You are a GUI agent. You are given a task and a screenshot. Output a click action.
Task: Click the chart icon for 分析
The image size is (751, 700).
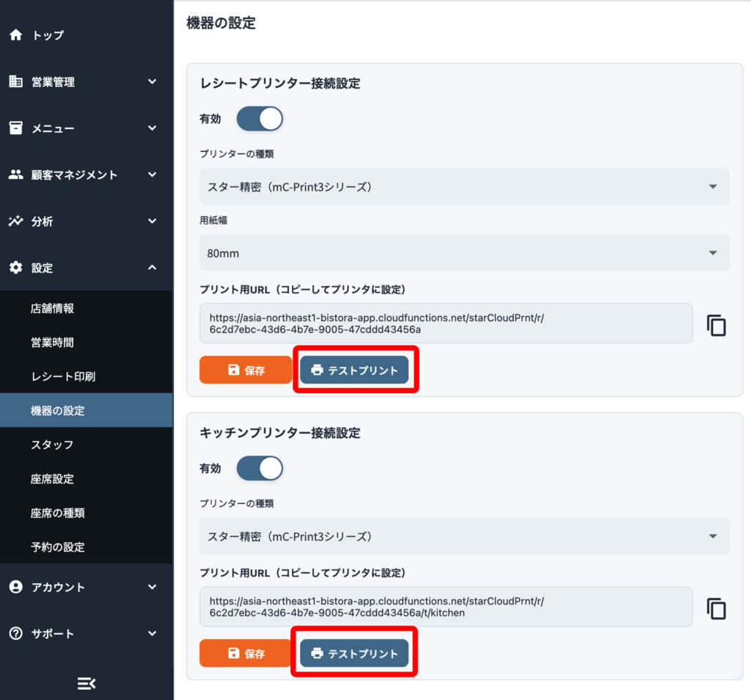[x=15, y=221]
